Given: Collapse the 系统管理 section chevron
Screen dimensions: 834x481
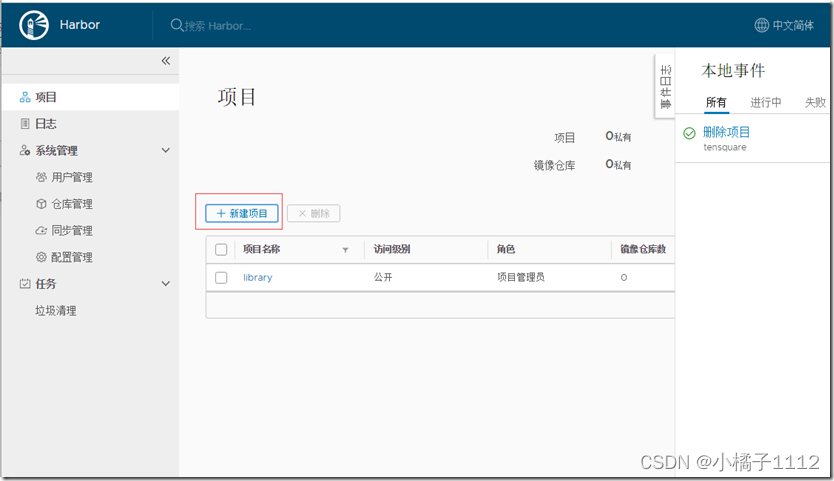Looking at the screenshot, I should coord(166,150).
